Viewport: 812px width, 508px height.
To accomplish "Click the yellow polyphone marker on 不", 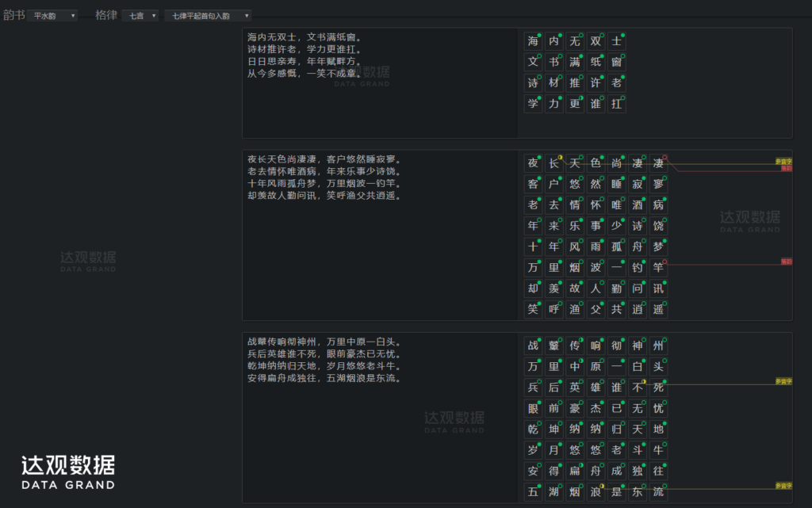I will pos(644,381).
